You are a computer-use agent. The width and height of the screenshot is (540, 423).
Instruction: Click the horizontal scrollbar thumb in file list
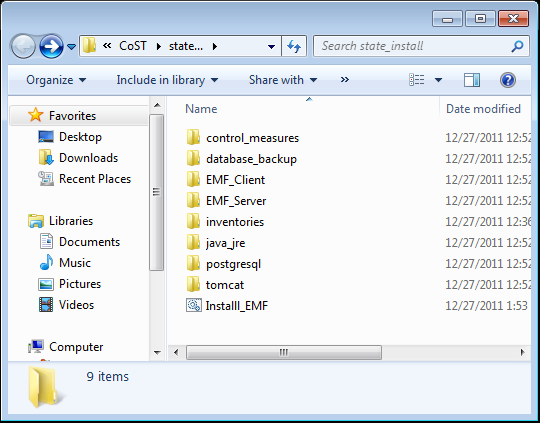coord(284,352)
